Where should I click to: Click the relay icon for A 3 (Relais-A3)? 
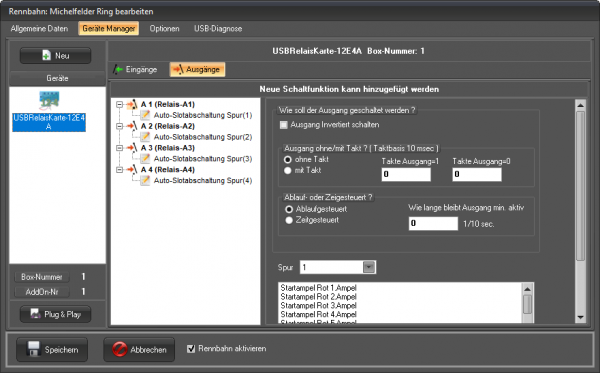132,148
